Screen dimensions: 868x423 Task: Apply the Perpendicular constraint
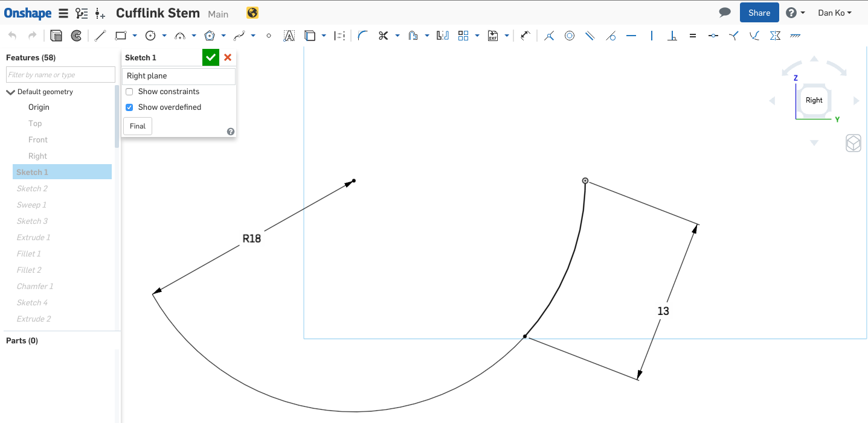(672, 36)
